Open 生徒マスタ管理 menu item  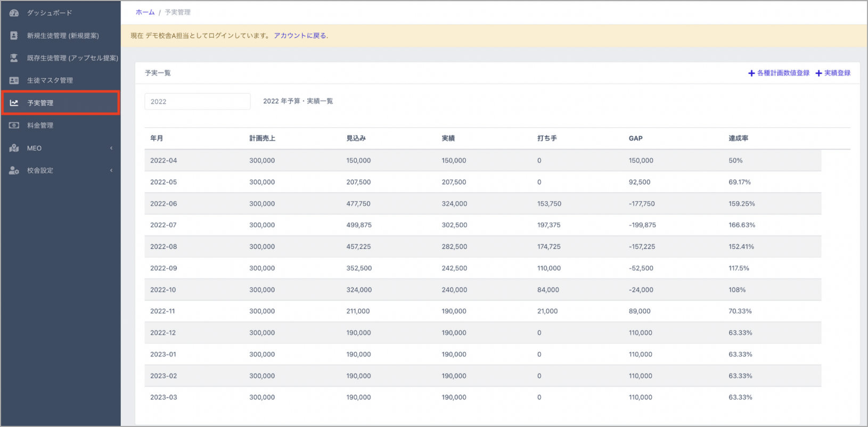tap(50, 80)
